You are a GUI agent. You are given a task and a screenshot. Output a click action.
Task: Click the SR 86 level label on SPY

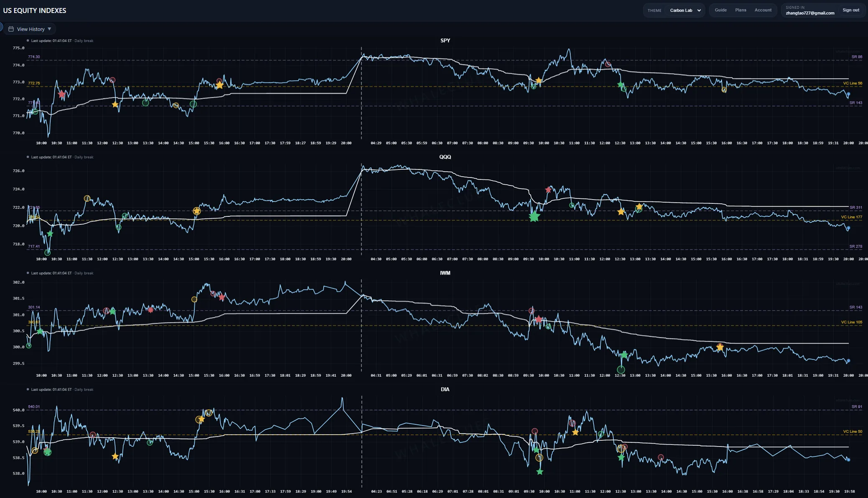(x=857, y=57)
